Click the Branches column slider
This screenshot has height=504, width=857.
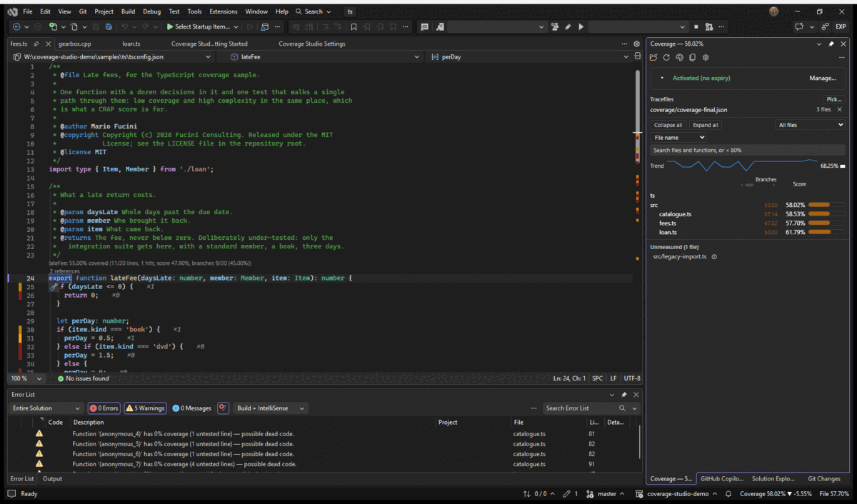(x=748, y=185)
